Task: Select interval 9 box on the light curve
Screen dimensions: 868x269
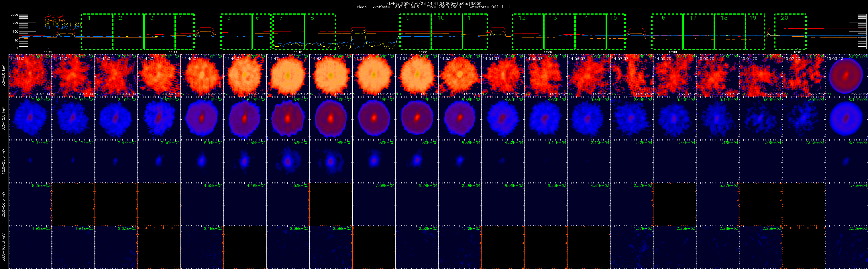Action: (415, 32)
